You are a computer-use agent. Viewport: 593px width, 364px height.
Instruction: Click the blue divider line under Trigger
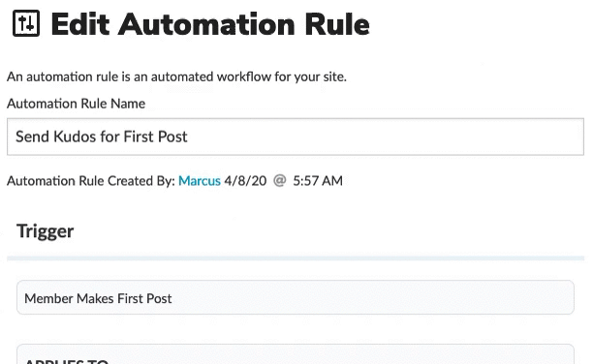[x=296, y=258]
